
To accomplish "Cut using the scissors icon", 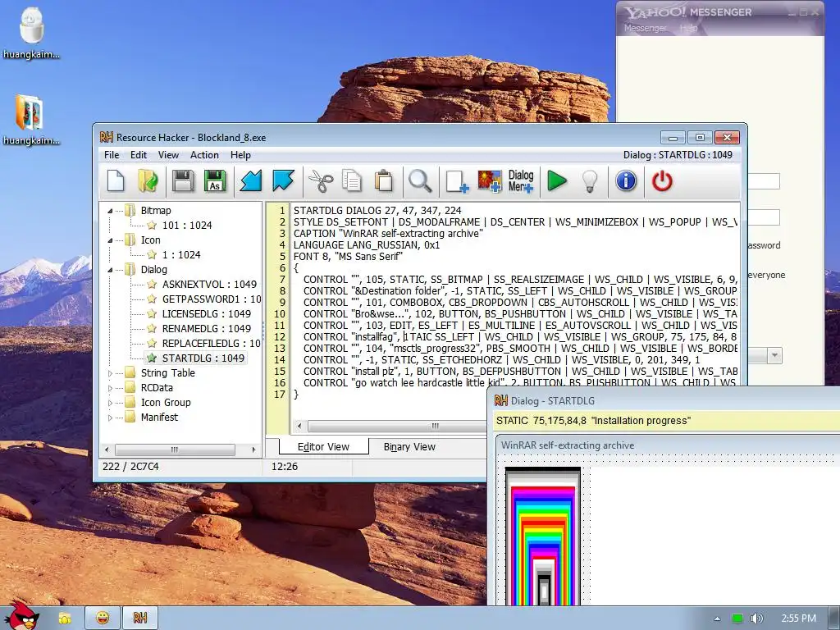I will click(321, 181).
